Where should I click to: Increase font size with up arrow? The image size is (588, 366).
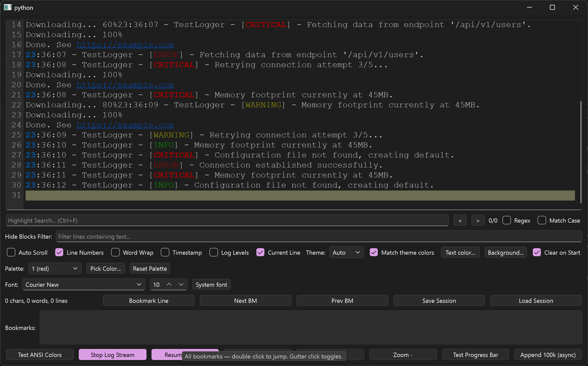pos(169,285)
